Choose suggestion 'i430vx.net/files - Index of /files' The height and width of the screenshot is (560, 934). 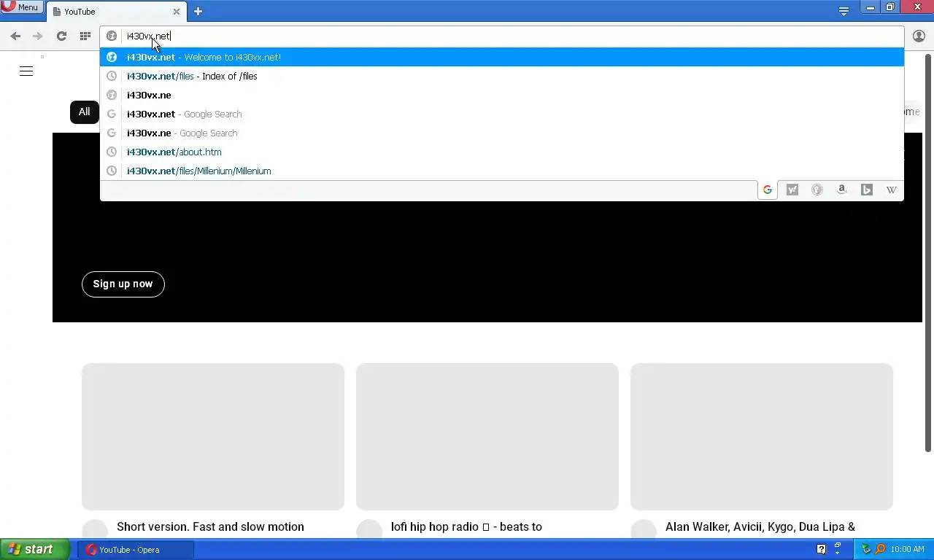tap(501, 76)
